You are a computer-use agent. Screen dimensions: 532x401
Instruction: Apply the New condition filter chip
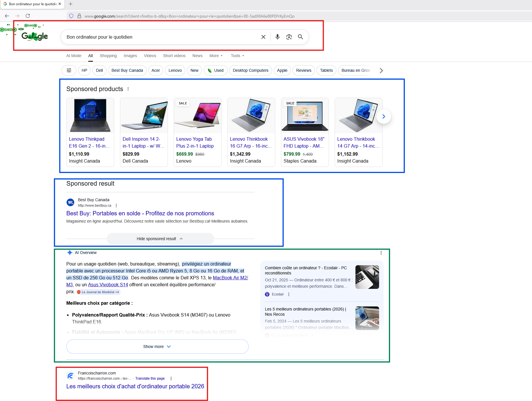click(x=194, y=70)
